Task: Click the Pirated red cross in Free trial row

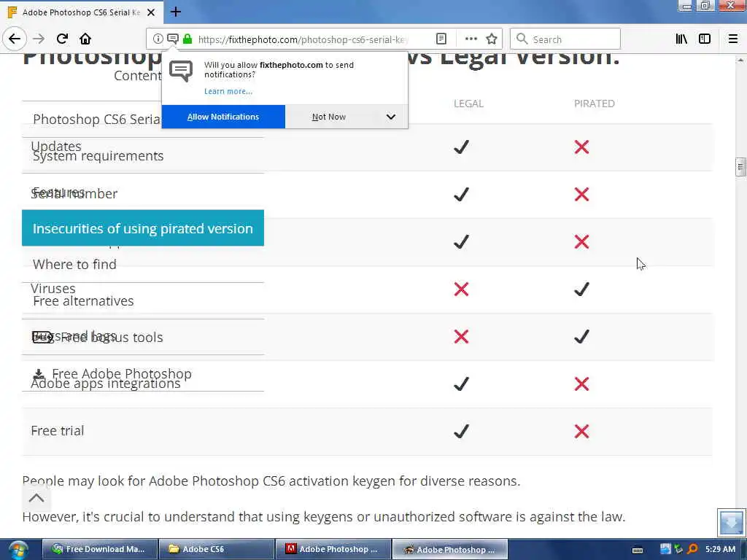Action: (581, 432)
